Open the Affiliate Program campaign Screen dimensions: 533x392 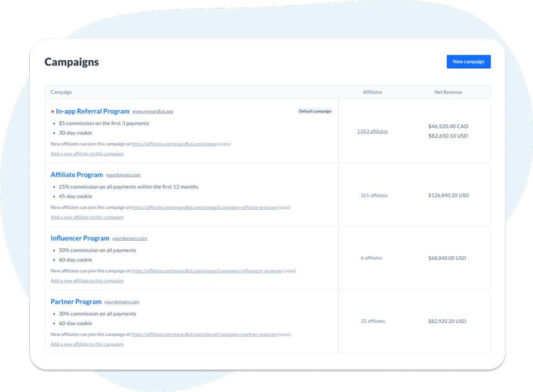pyautogui.click(x=77, y=175)
